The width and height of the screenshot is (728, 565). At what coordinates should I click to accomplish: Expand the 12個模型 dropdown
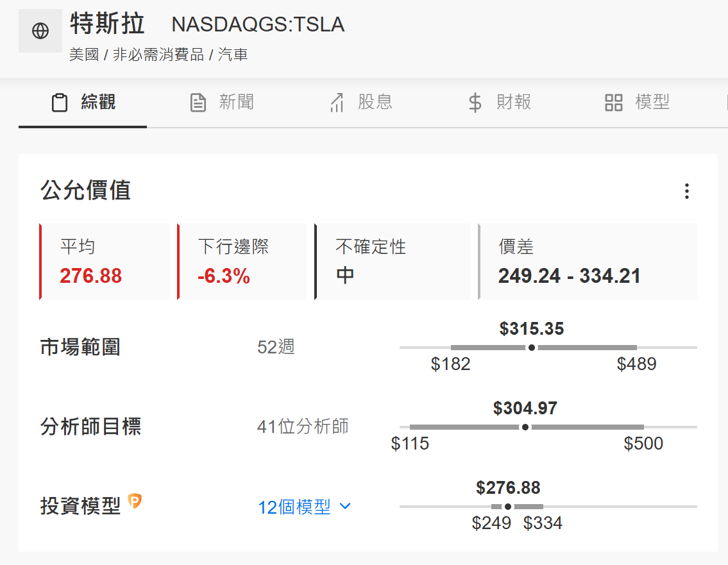304,507
